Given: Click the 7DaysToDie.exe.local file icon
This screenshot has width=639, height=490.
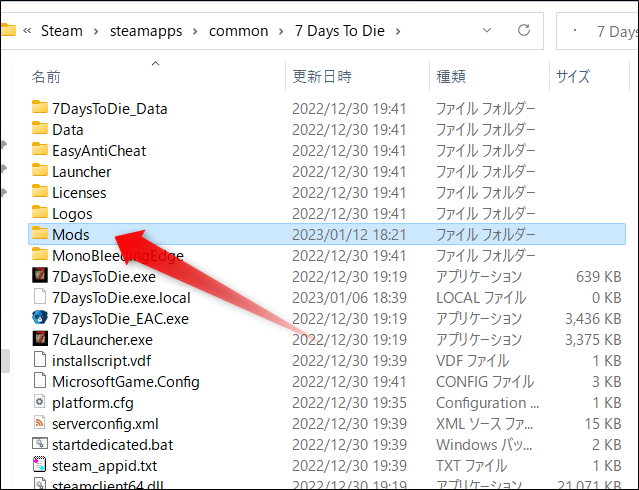Looking at the screenshot, I should pyautogui.click(x=40, y=296).
